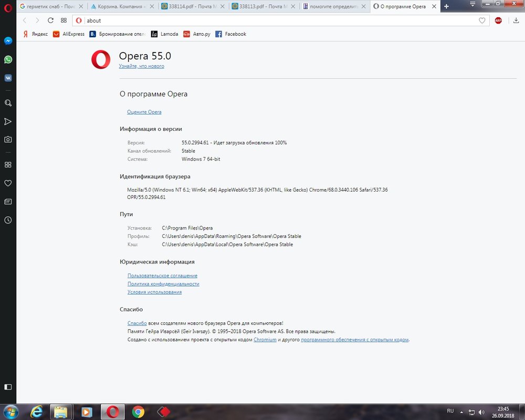Image resolution: width=525 pixels, height=420 pixels.
Task: Open VK in the sidebar
Action: point(8,78)
